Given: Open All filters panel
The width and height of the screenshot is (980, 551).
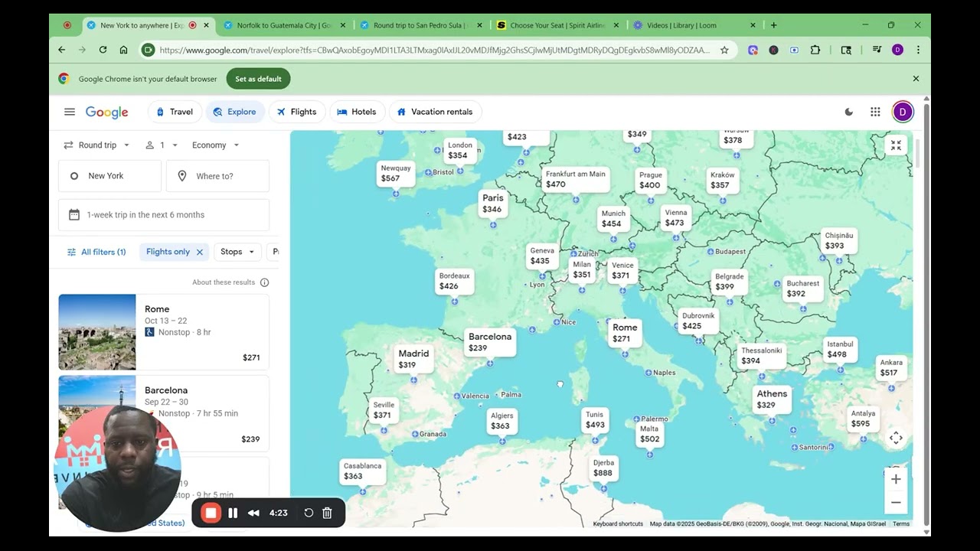Looking at the screenshot, I should [96, 252].
